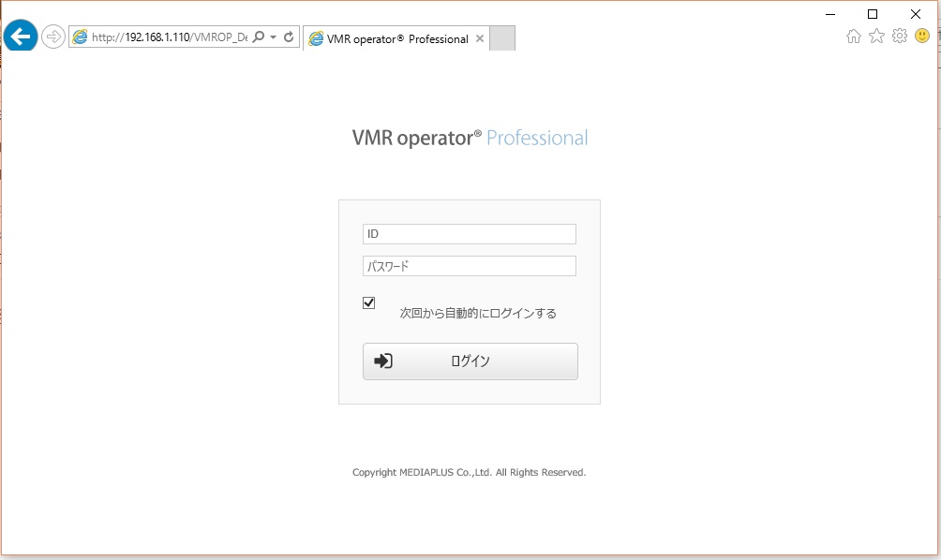941x560 pixels.
Task: Click the Internet Explorer page icon in address bar
Action: click(80, 37)
